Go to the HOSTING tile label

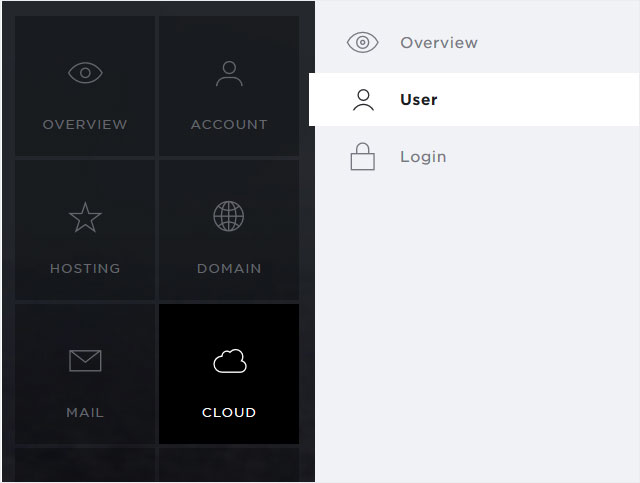coord(85,268)
